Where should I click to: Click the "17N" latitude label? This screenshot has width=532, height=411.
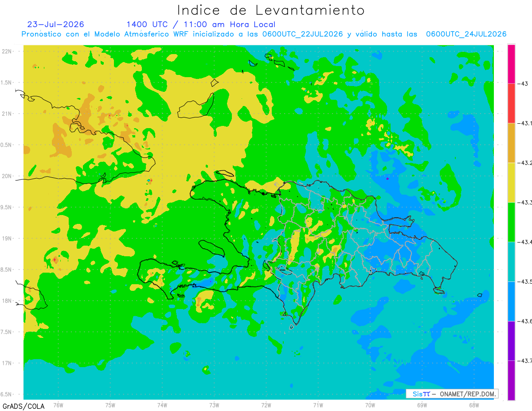point(8,363)
